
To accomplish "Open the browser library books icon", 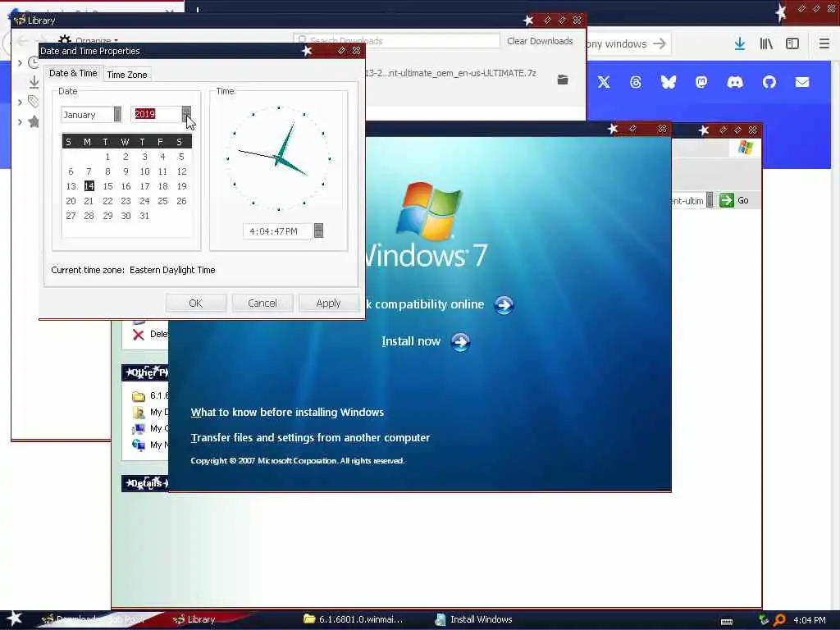I will tap(766, 43).
